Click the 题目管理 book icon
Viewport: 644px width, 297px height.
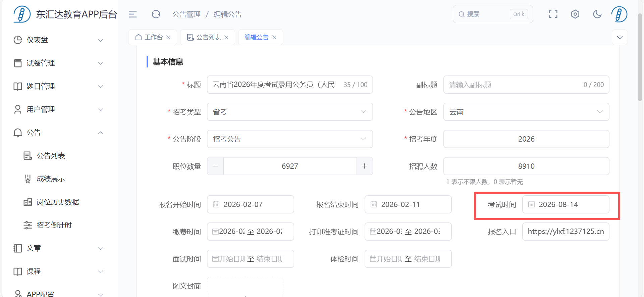pos(18,86)
